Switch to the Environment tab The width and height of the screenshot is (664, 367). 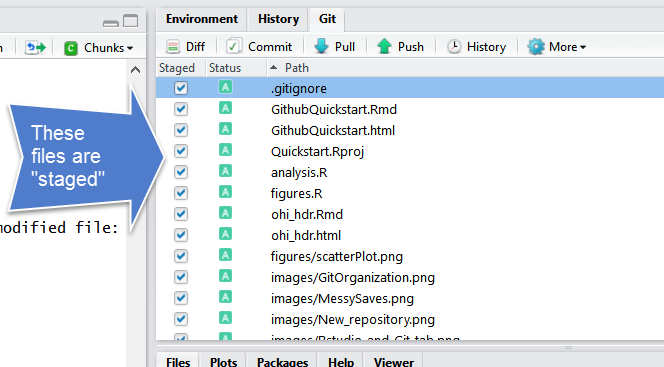202,19
